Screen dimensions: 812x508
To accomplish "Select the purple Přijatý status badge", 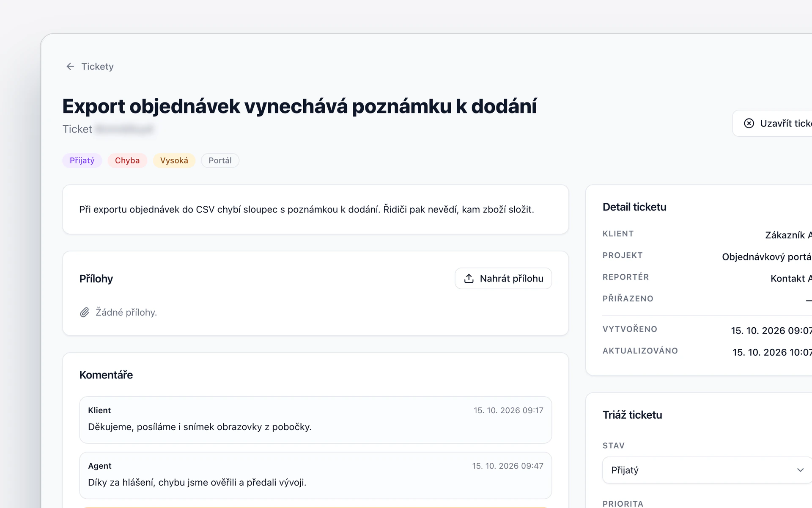I will (x=82, y=160).
